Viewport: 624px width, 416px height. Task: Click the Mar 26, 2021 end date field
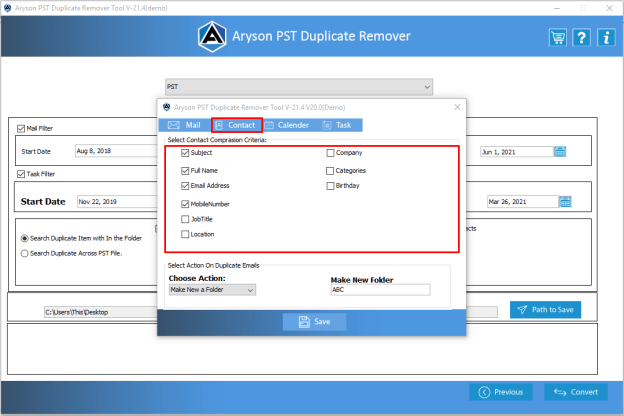(x=523, y=202)
